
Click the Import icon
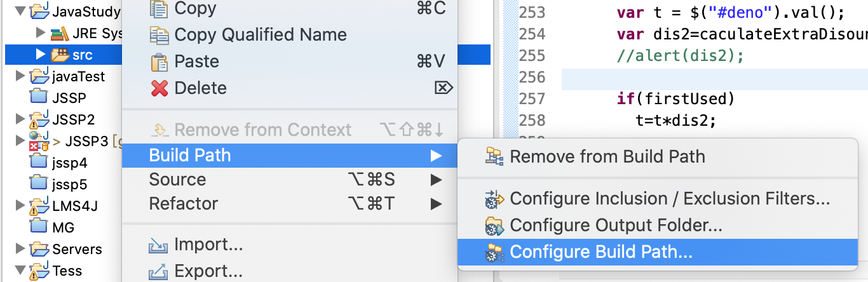158,245
